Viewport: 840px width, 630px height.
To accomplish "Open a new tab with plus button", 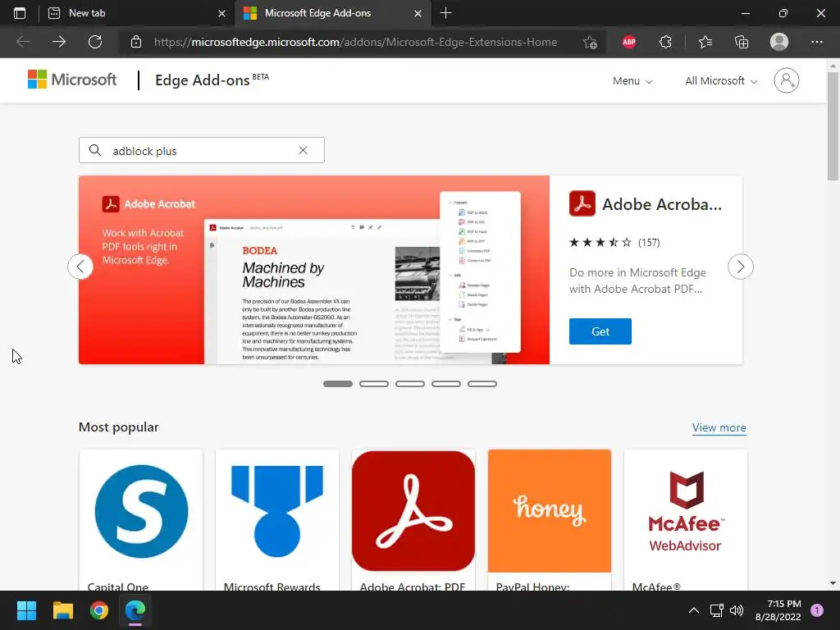I will (x=445, y=13).
